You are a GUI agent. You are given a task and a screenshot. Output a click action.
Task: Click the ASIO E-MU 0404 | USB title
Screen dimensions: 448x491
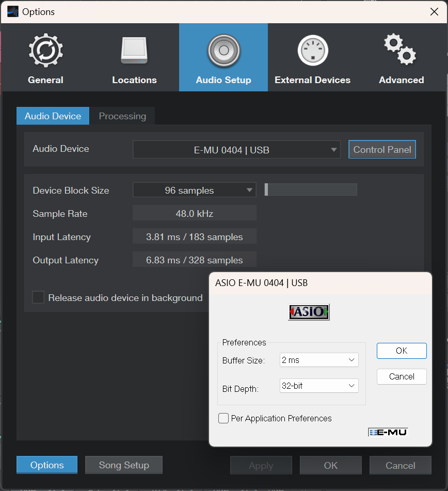click(261, 283)
